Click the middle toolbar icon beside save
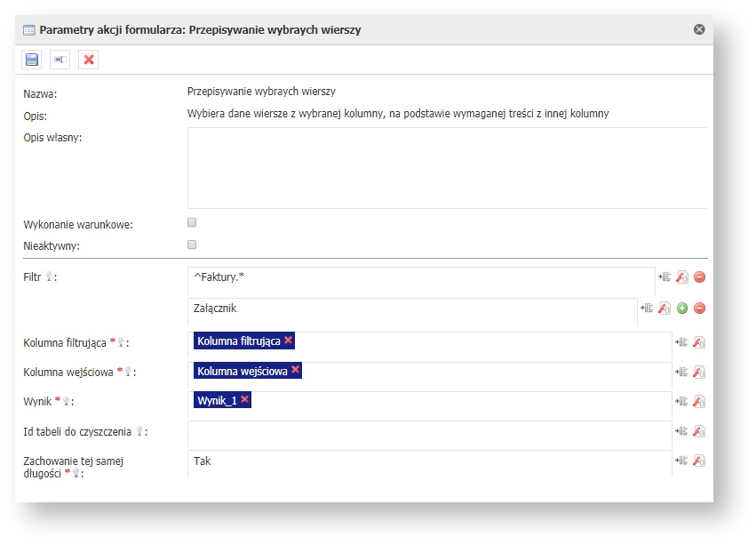 [60, 60]
